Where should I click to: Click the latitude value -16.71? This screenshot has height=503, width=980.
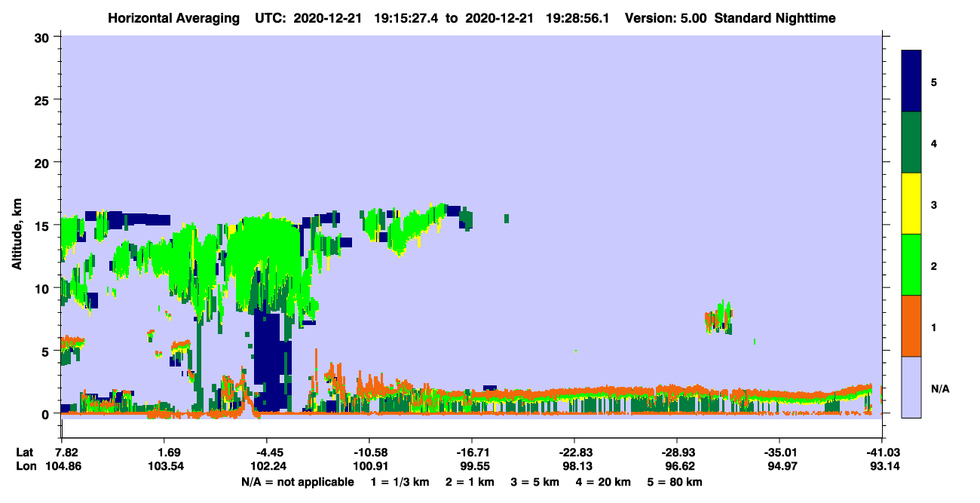[x=471, y=452]
